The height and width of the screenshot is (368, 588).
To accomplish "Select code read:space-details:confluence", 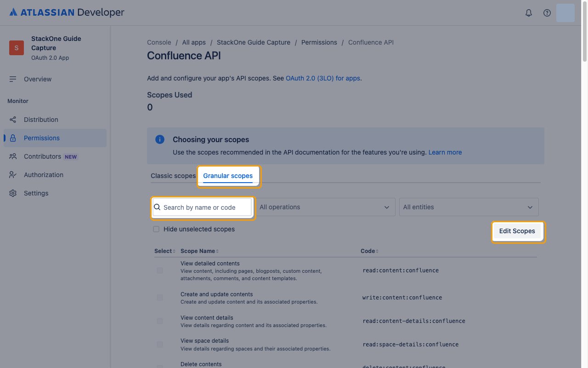I will click(411, 345).
